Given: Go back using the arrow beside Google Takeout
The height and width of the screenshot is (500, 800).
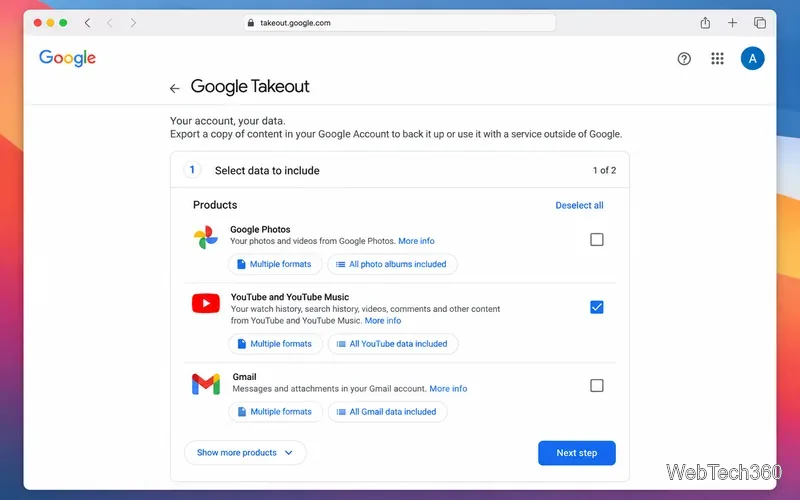Looking at the screenshot, I should click(174, 88).
